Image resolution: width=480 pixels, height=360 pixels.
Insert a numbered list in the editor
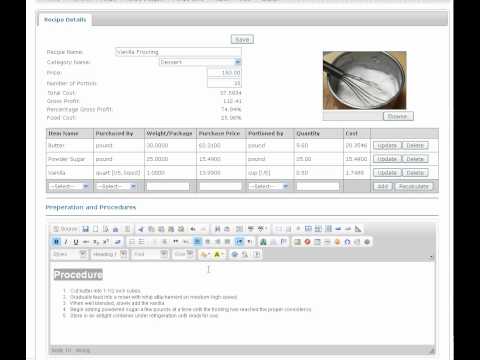[x=132, y=242]
